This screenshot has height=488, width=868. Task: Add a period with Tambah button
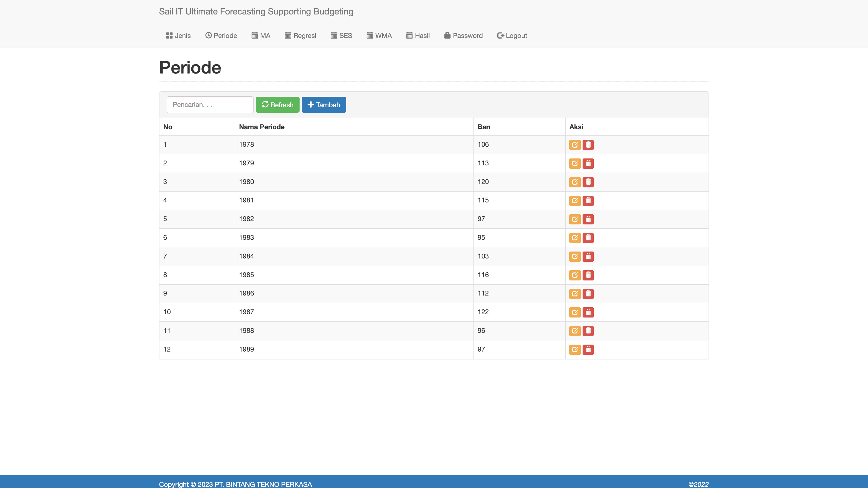point(323,105)
